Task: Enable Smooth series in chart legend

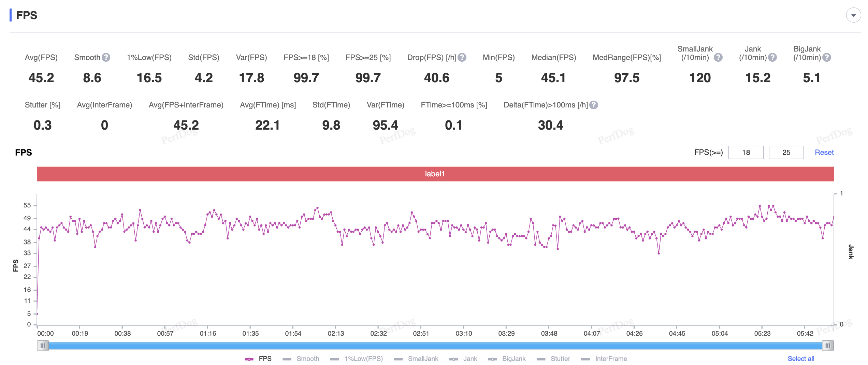Action: [x=301, y=359]
